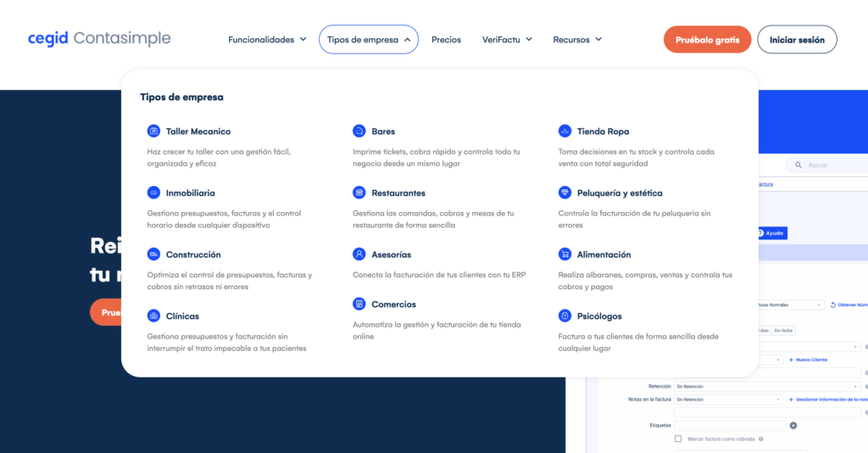Click the Iniciar sesión button

(797, 40)
